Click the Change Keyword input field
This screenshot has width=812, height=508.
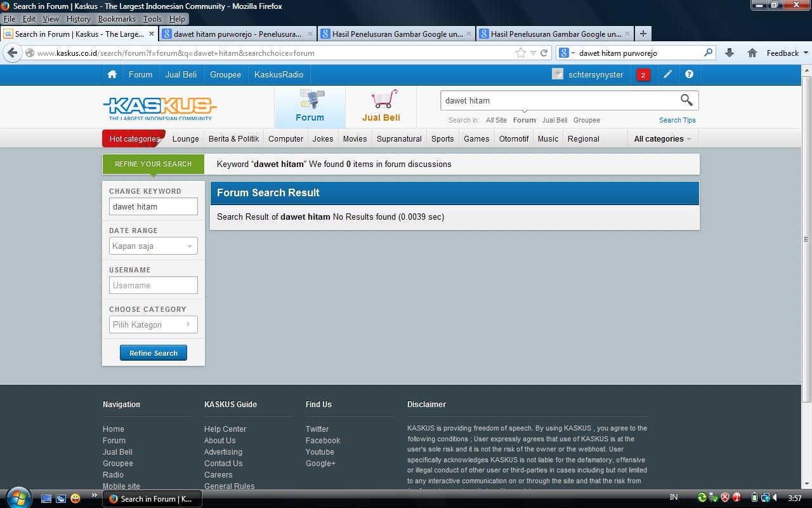pos(153,206)
